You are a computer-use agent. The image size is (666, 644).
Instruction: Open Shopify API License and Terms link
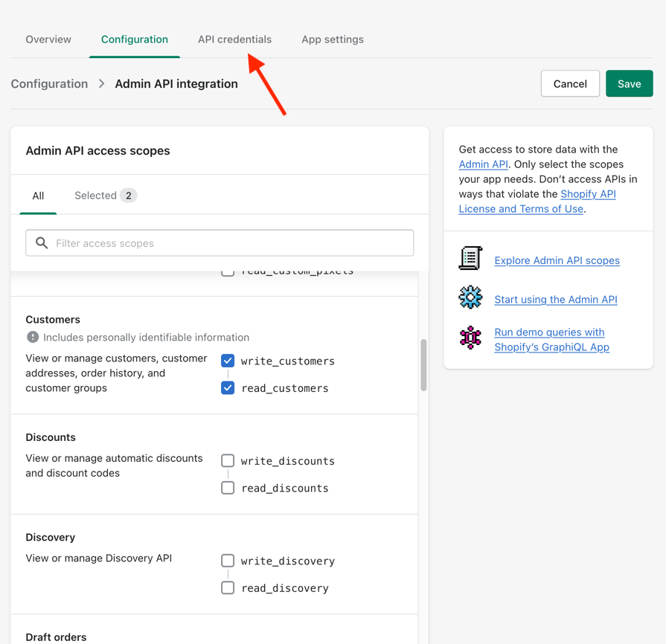[537, 202]
